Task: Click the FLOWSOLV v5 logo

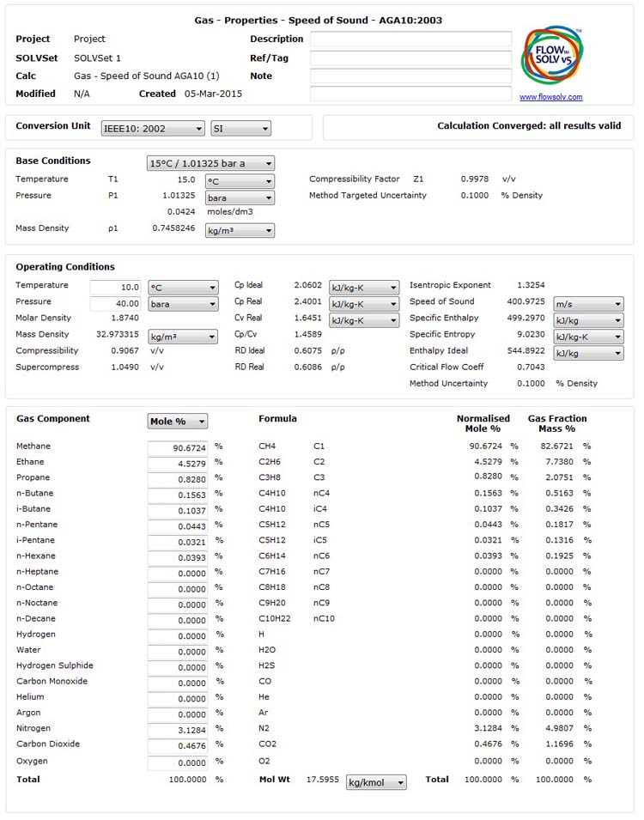Action: point(553,58)
